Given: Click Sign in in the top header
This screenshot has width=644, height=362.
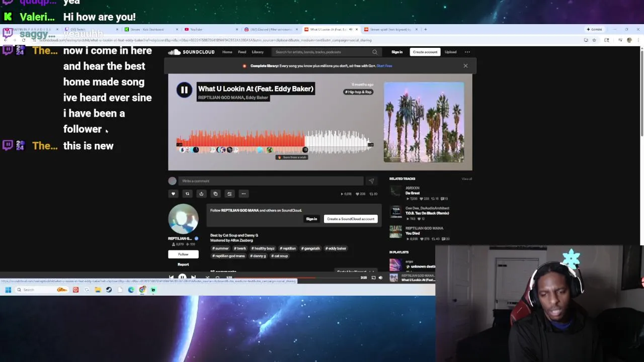Looking at the screenshot, I should 397,52.
